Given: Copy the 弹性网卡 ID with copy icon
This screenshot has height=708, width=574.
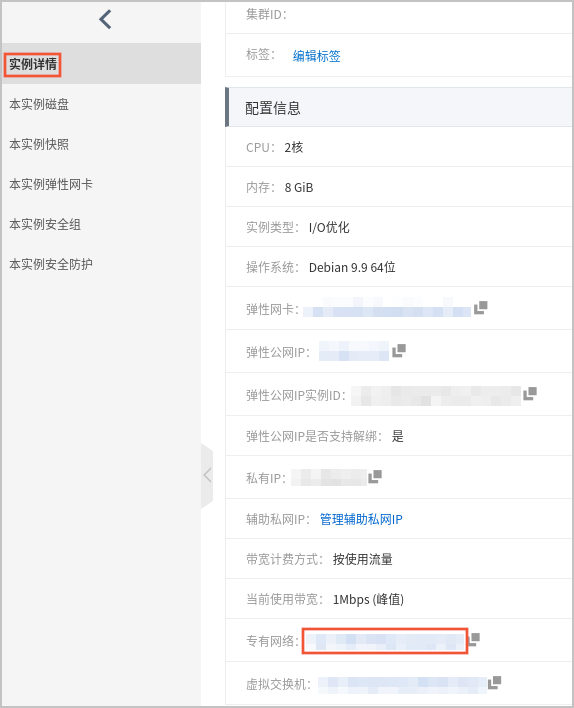Looking at the screenshot, I should [481, 308].
